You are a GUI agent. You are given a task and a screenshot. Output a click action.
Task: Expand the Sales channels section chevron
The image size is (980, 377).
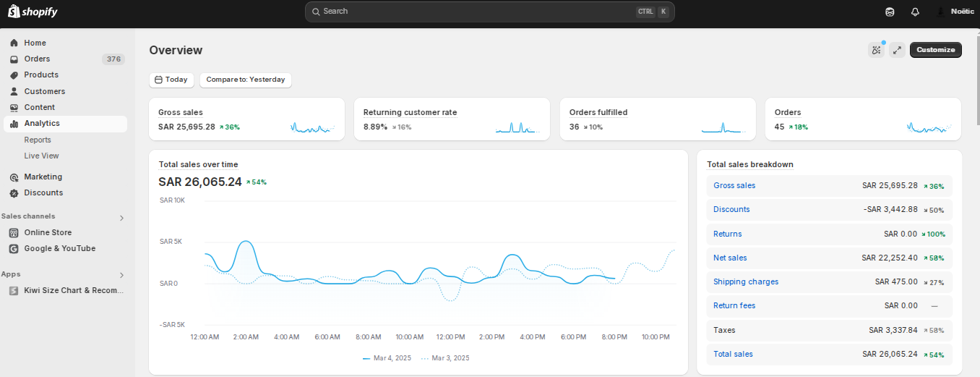[x=121, y=218]
